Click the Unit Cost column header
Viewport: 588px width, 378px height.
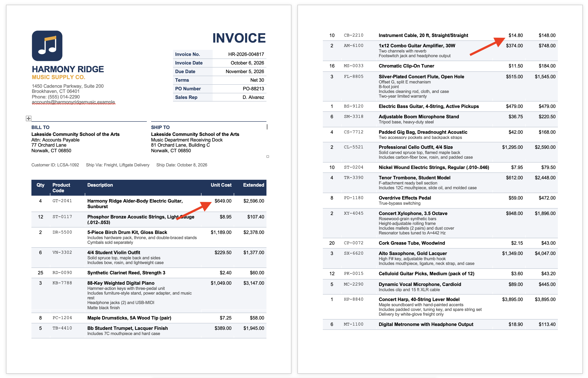(x=221, y=185)
